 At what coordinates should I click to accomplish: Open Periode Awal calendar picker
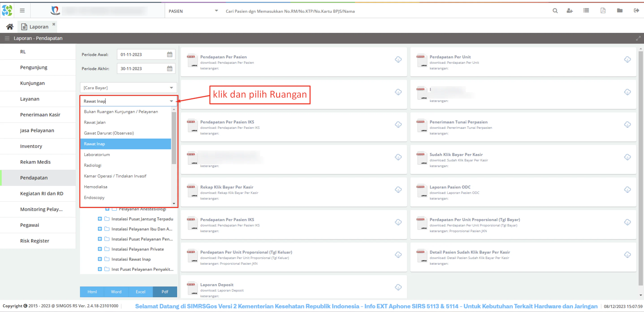pyautogui.click(x=170, y=54)
